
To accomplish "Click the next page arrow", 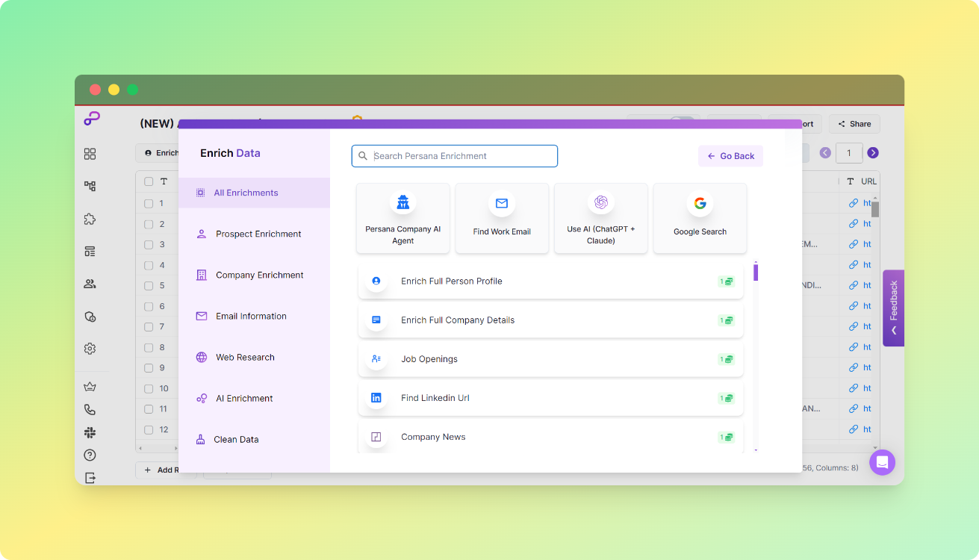I will pos(872,152).
